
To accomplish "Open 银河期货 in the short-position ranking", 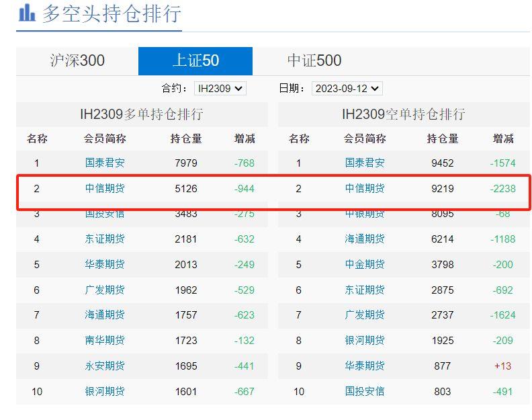I will [x=365, y=341].
